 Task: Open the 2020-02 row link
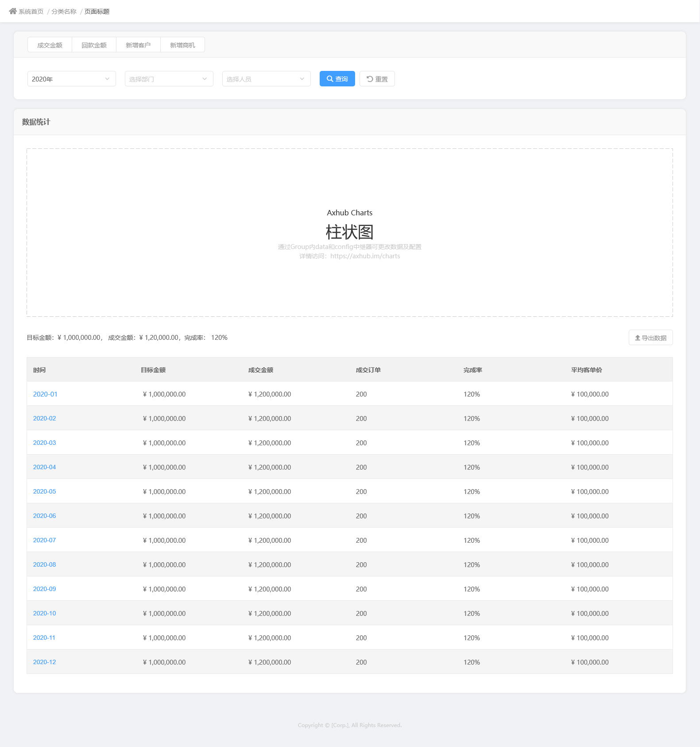pos(45,418)
